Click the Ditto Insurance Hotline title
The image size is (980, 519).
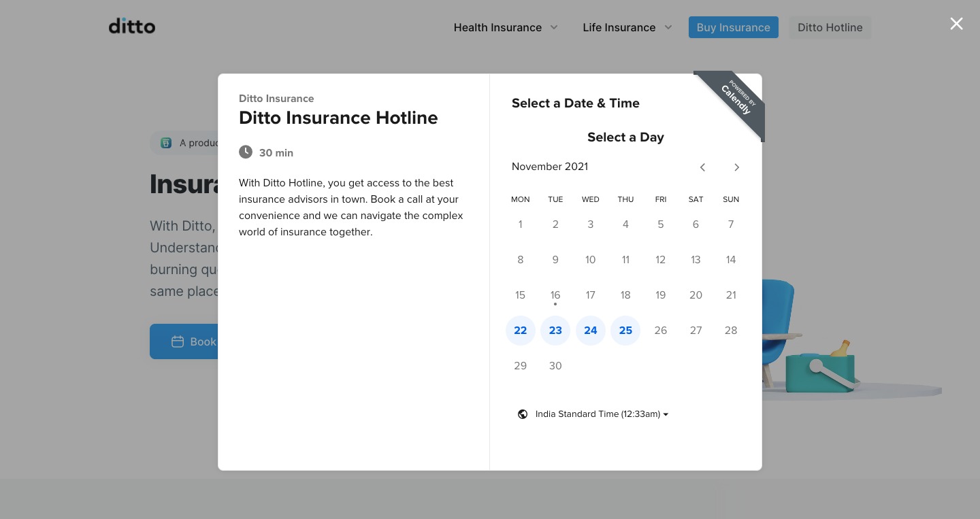[338, 118]
